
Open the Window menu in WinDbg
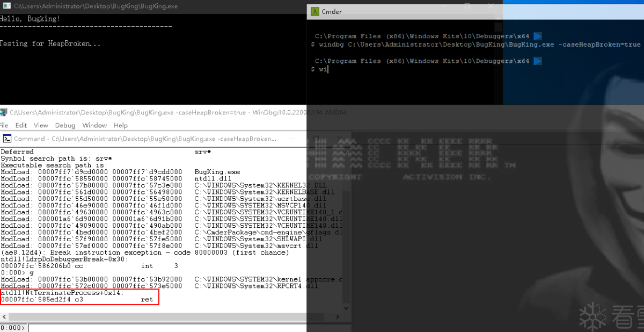tap(94, 125)
